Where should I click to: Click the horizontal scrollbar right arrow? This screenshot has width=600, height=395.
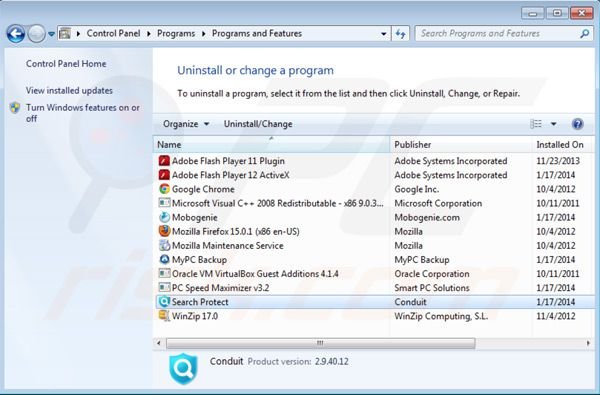589,343
